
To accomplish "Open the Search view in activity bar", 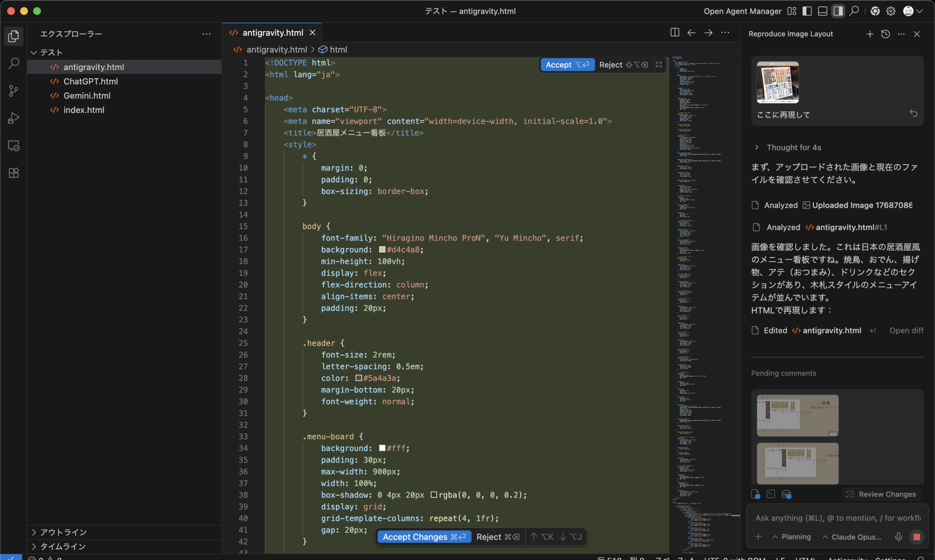I will tap(14, 63).
